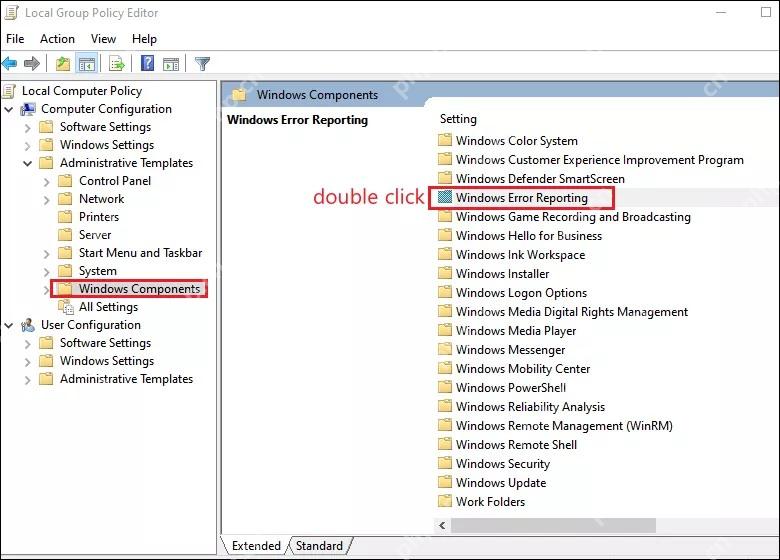780x560 pixels.
Task: Click the Windows Ink Workspace folder icon
Action: 445,254
